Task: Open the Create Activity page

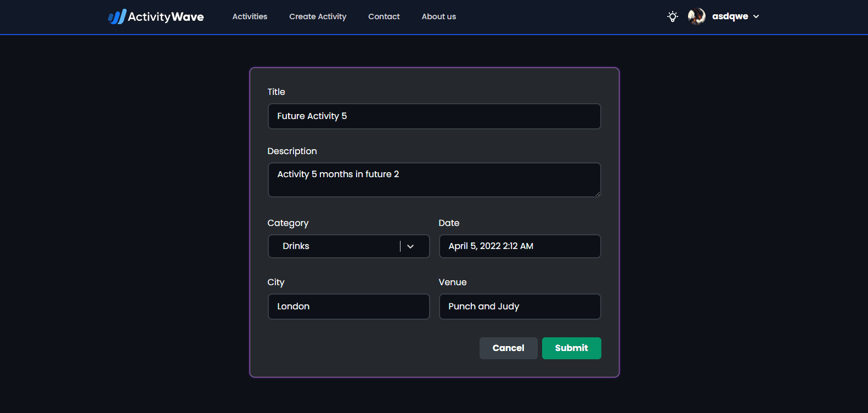Action: (318, 16)
